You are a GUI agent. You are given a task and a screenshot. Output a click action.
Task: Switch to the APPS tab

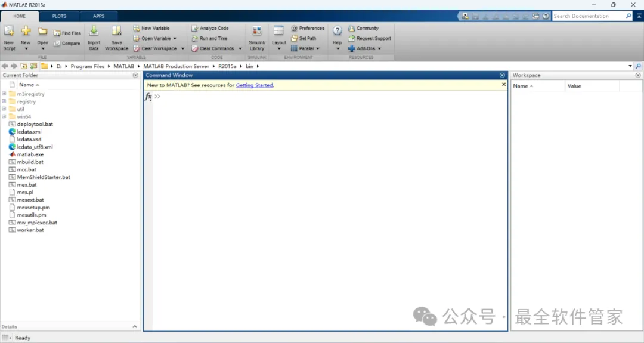(x=98, y=16)
